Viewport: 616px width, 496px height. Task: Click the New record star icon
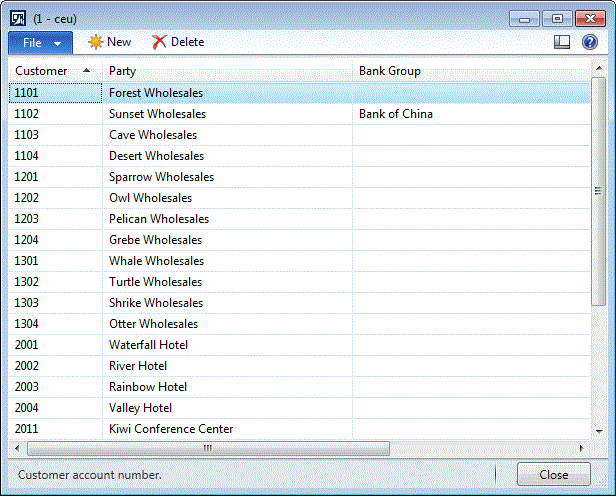click(96, 42)
